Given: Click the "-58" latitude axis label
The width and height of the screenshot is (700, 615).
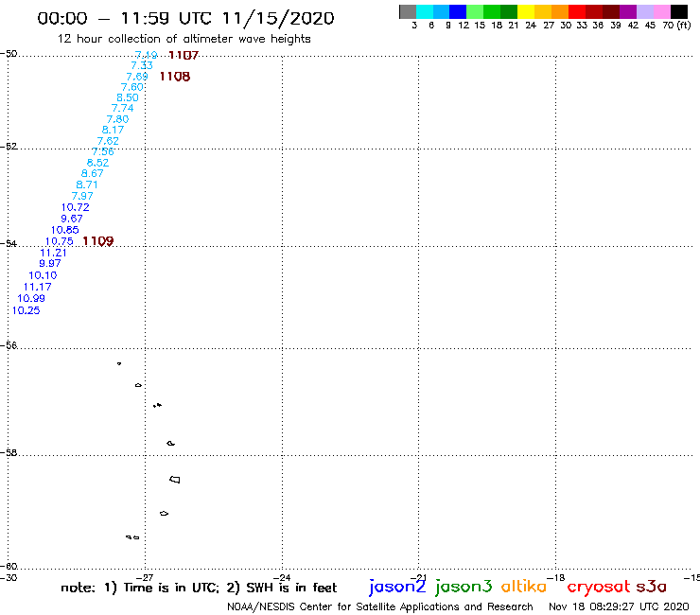Looking at the screenshot, I should tap(9, 453).
